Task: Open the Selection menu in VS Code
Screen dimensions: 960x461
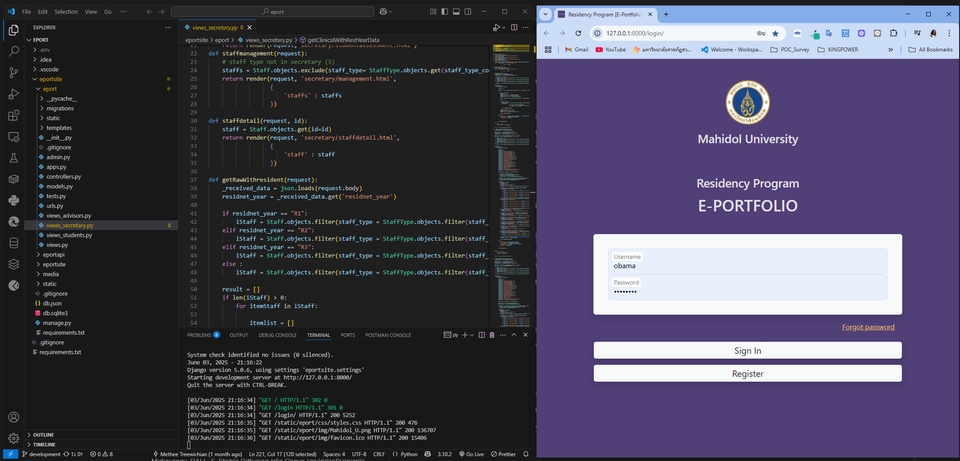Action: 66,12
